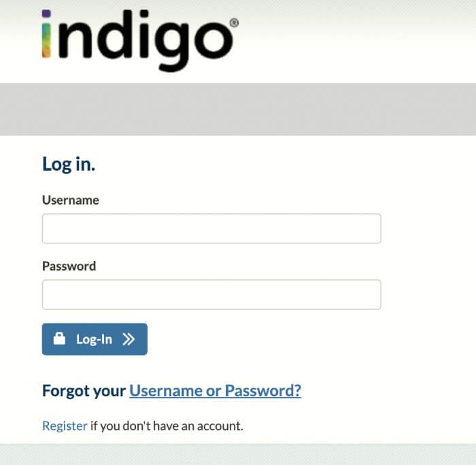
Task: Click the Username field label
Action: [71, 201]
